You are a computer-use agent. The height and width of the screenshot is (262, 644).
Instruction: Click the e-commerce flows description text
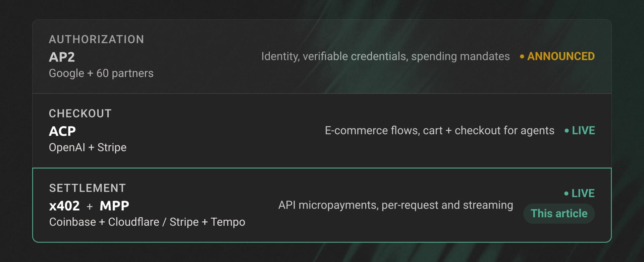pyautogui.click(x=439, y=131)
